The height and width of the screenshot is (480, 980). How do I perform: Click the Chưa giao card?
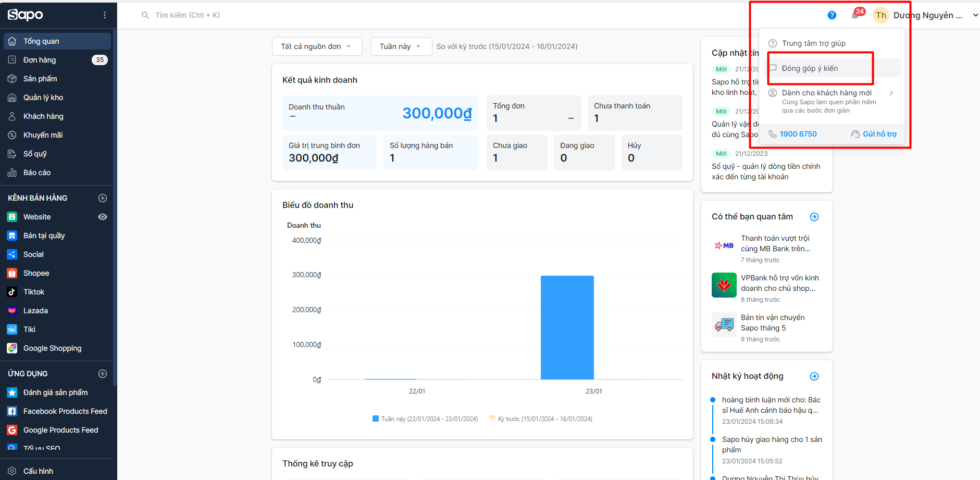click(x=517, y=152)
